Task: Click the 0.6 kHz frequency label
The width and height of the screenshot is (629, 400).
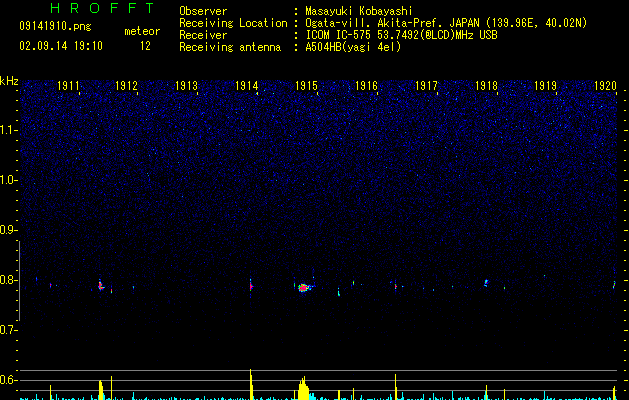Action: [x=8, y=380]
